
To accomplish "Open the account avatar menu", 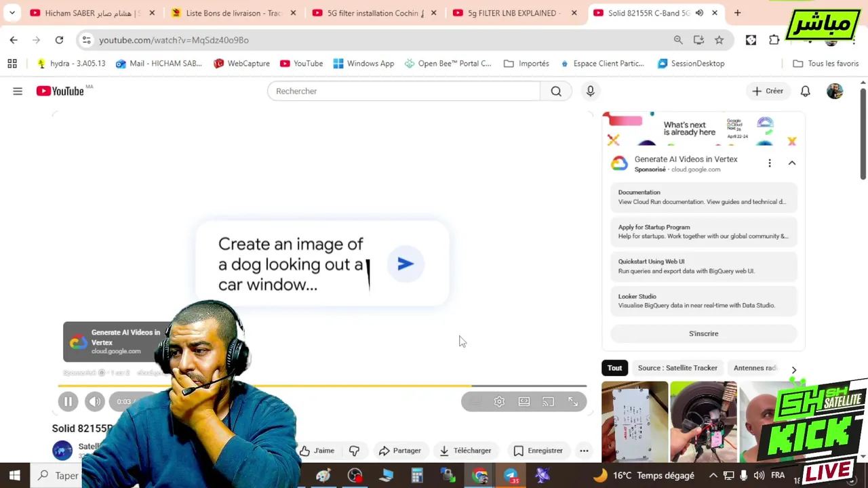I will (835, 91).
